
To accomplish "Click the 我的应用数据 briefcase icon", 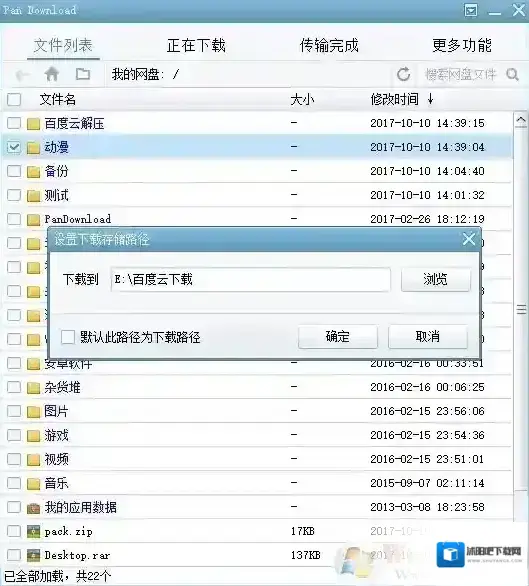I will tap(33, 508).
